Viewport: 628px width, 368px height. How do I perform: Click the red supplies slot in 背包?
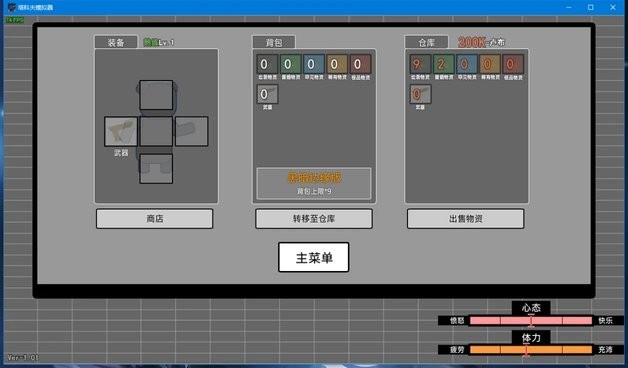pyautogui.click(x=360, y=64)
